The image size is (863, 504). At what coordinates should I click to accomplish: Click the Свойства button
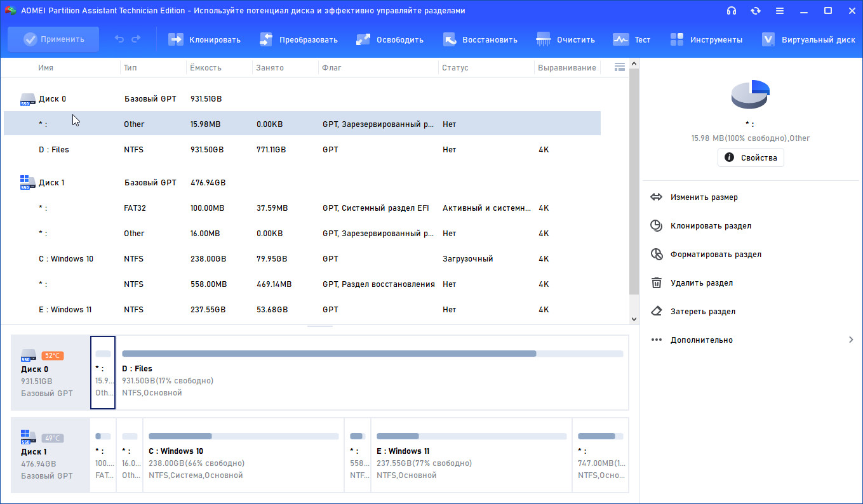[x=751, y=157]
